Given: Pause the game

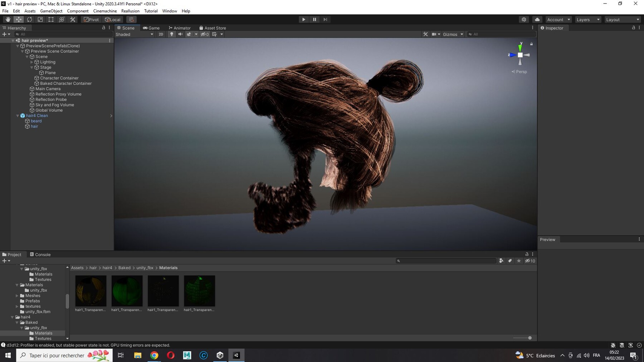Looking at the screenshot, I should (314, 20).
